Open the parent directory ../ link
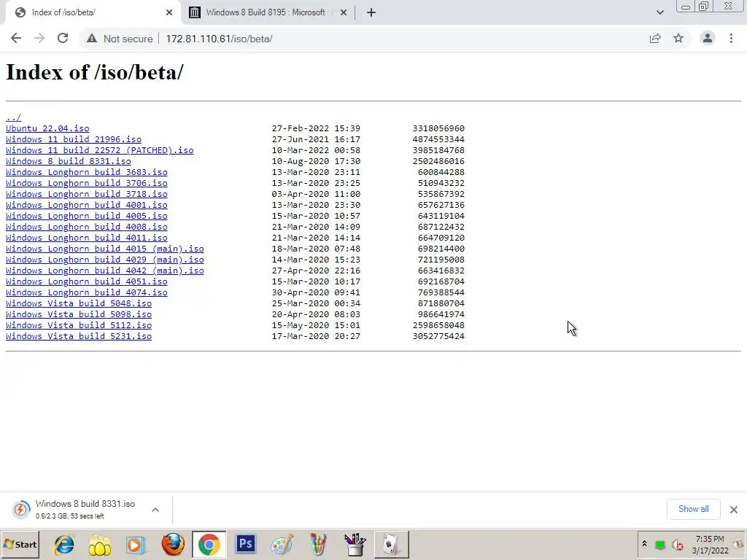This screenshot has height=560, width=747. click(x=13, y=117)
